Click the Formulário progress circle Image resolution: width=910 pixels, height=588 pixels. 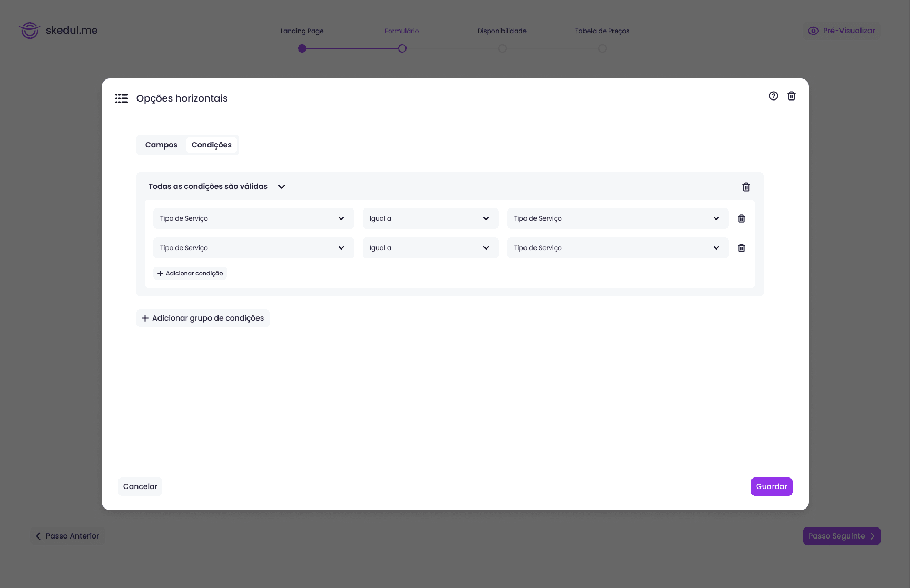[x=402, y=48]
